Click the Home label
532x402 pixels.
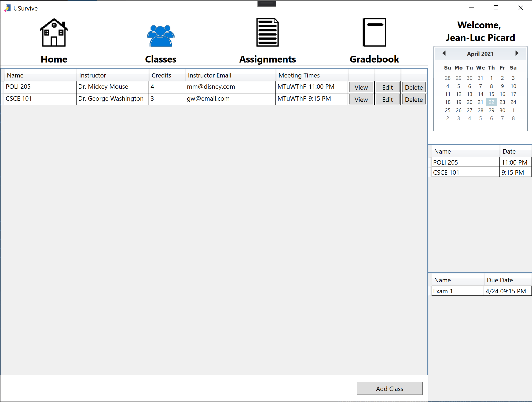[54, 59]
